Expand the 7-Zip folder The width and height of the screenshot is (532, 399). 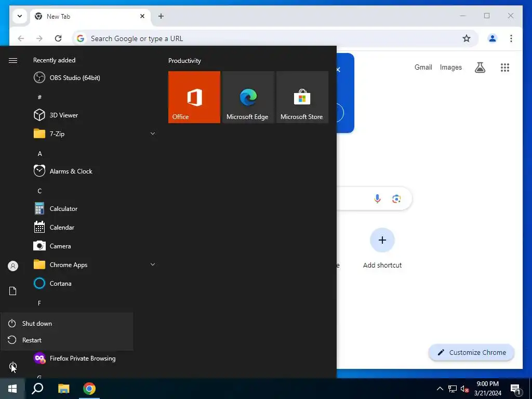click(x=95, y=134)
